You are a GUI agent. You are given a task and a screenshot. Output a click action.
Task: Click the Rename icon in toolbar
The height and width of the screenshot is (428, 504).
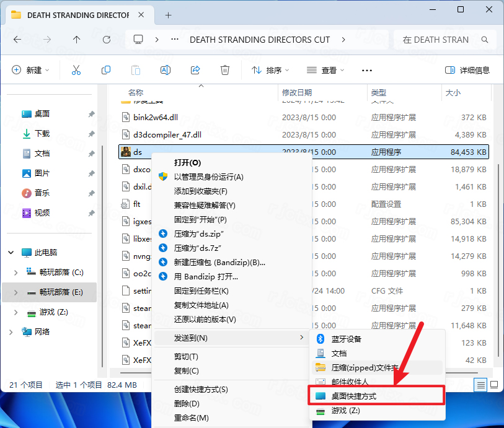[x=166, y=70]
